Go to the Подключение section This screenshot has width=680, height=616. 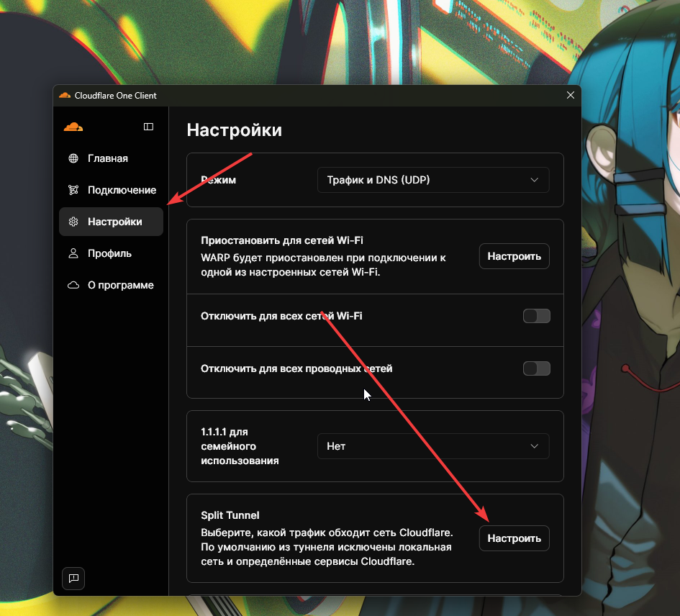[111, 190]
